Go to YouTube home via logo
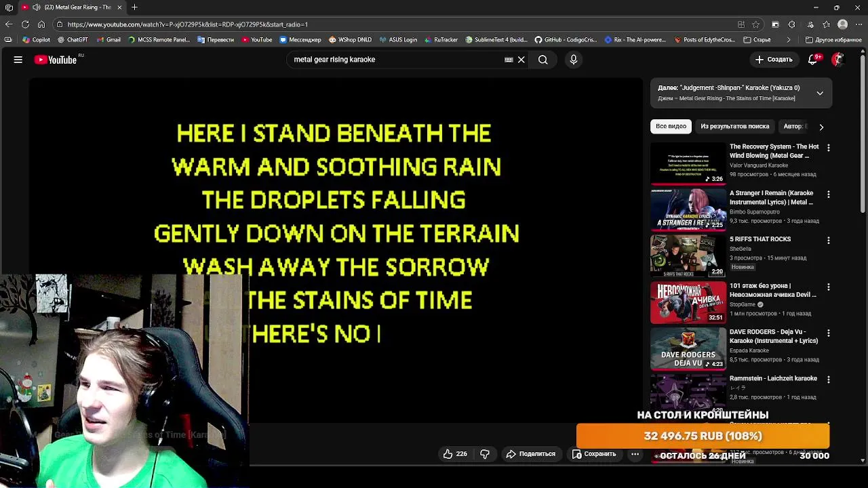The width and height of the screenshot is (868, 488). click(x=56, y=60)
